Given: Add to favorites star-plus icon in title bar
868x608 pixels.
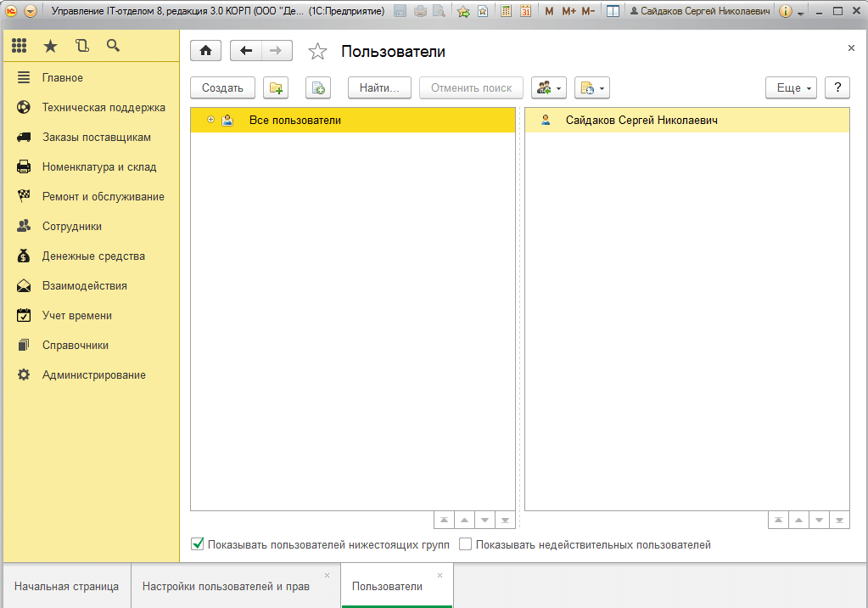Looking at the screenshot, I should [463, 10].
